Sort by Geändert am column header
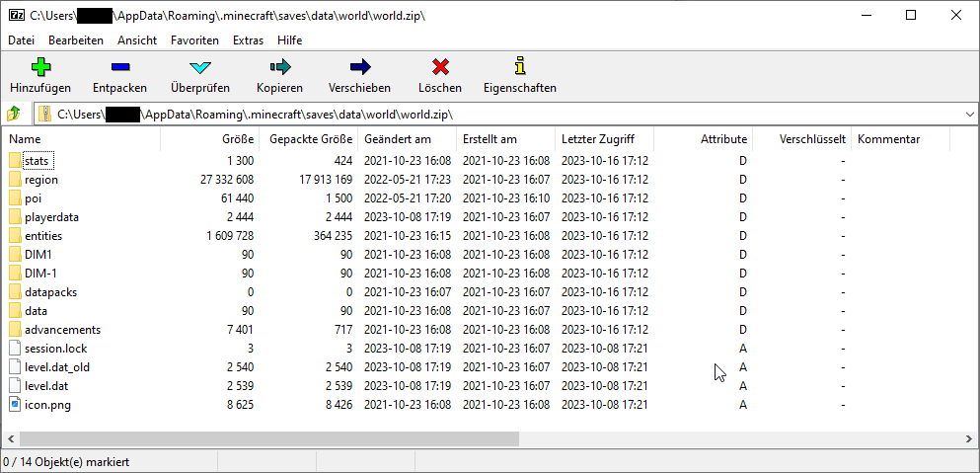The width and height of the screenshot is (980, 473). pos(407,139)
